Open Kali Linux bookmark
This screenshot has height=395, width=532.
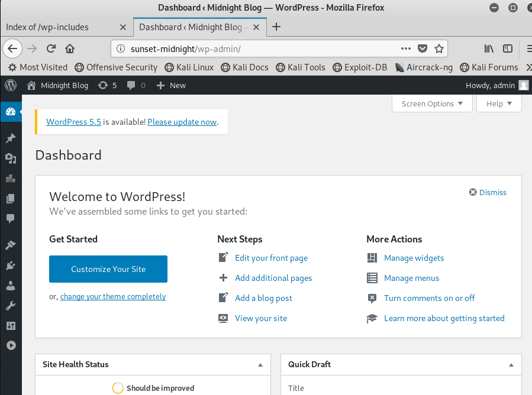tap(189, 67)
